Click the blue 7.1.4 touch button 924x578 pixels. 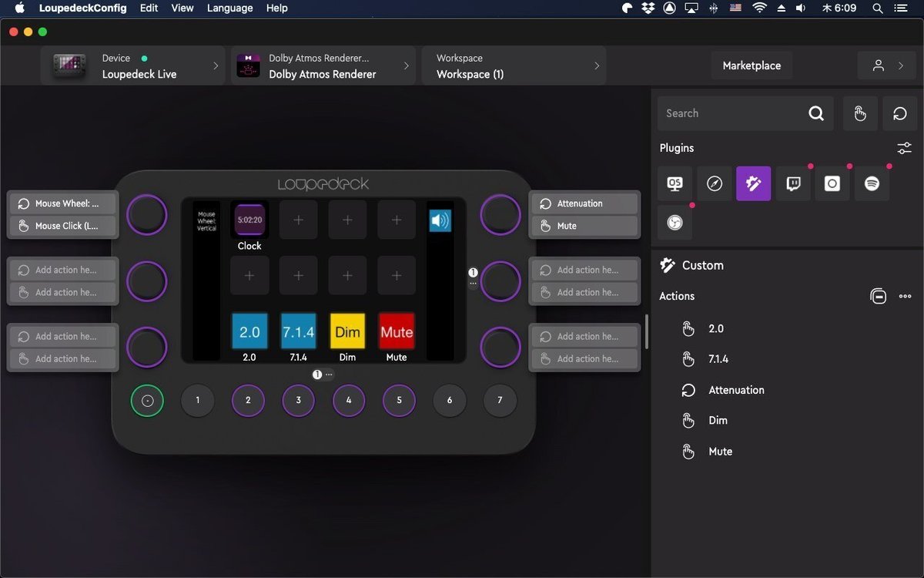(298, 331)
